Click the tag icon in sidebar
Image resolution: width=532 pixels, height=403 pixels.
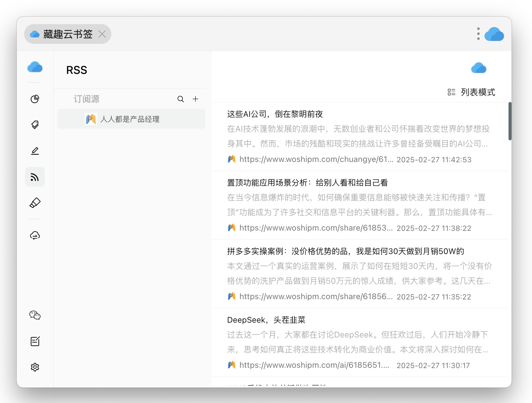coord(35,125)
